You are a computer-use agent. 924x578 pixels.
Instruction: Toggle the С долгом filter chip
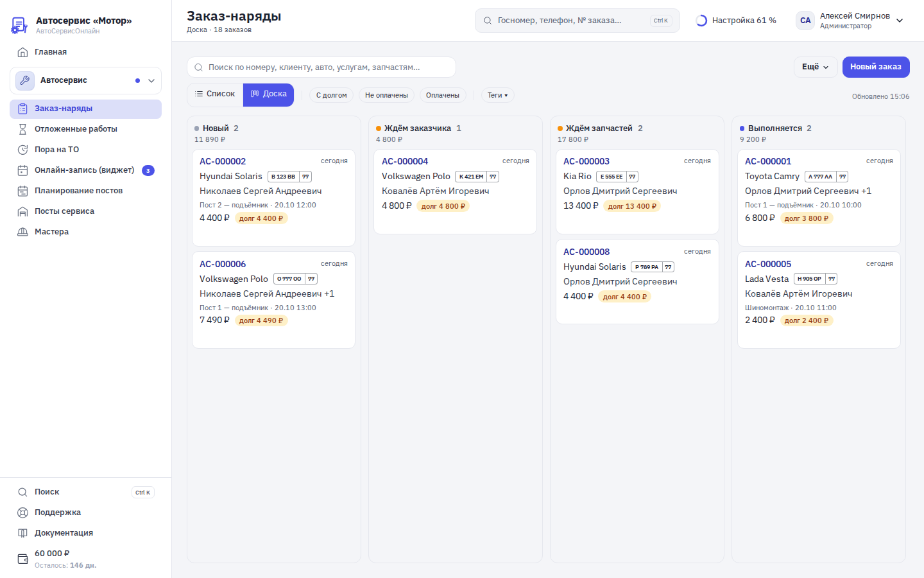tap(331, 95)
